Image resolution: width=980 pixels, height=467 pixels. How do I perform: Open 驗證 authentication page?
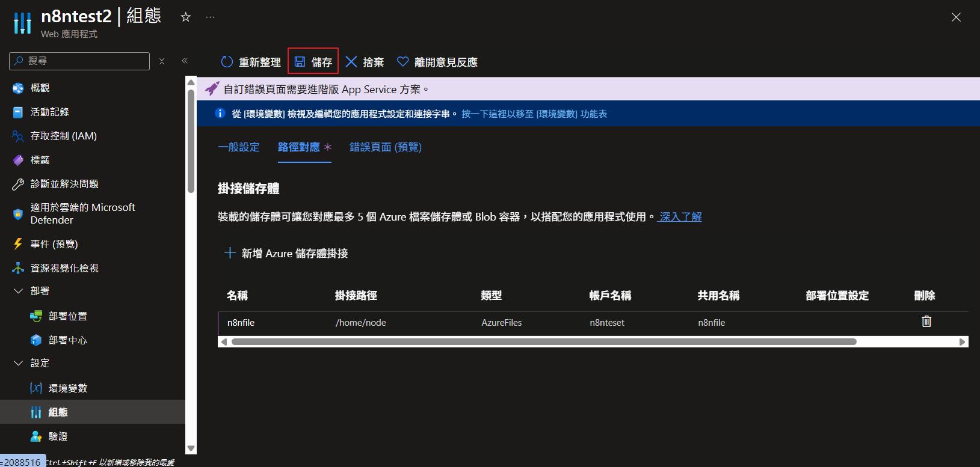tap(58, 436)
